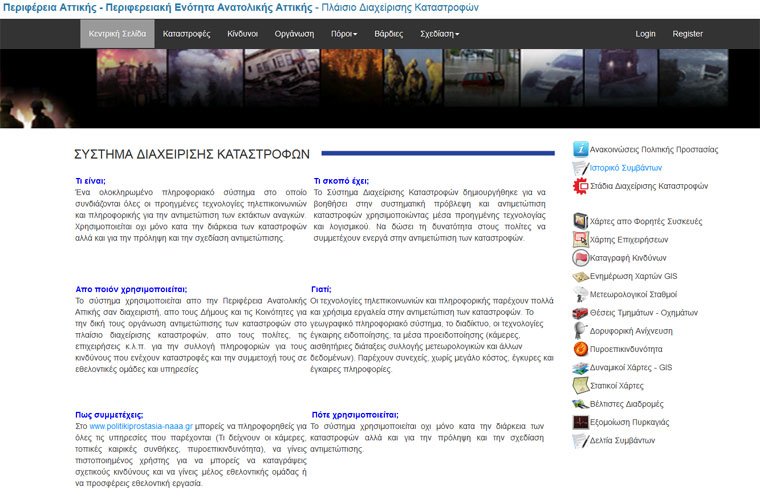The height and width of the screenshot is (498, 760).
Task: Open Χάρτες απο Φορητές Συσκευές icon
Action: [580, 221]
